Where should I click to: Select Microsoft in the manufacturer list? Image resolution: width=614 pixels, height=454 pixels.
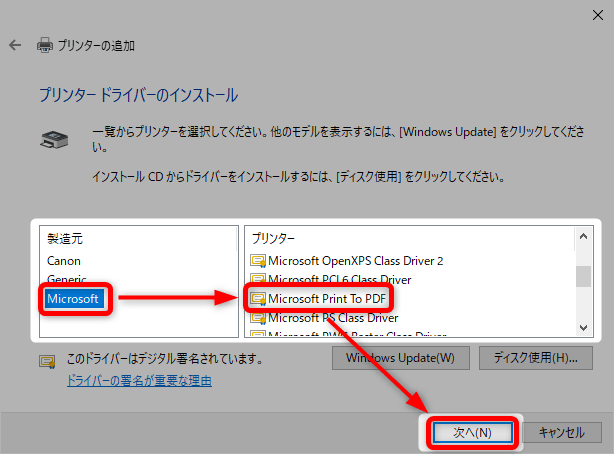(x=73, y=299)
